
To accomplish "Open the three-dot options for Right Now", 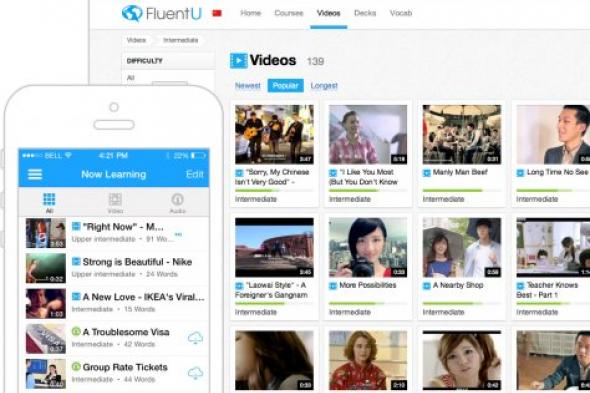I will pyautogui.click(x=178, y=234).
